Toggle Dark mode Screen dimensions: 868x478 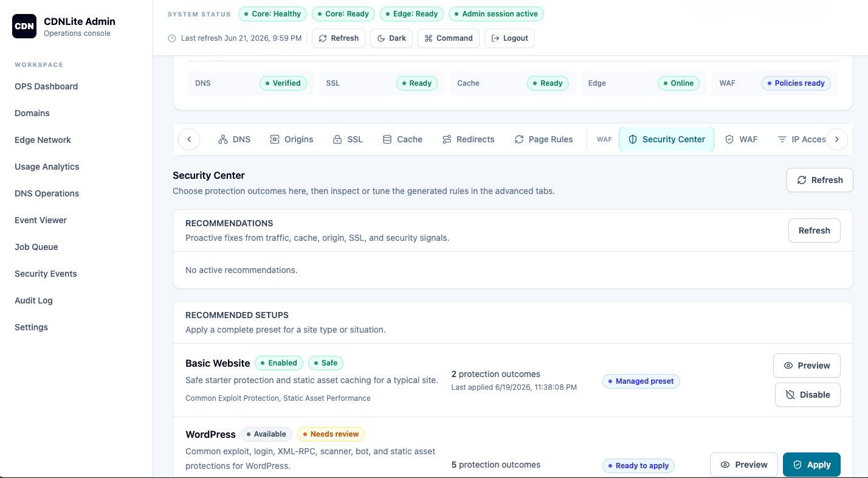click(391, 38)
